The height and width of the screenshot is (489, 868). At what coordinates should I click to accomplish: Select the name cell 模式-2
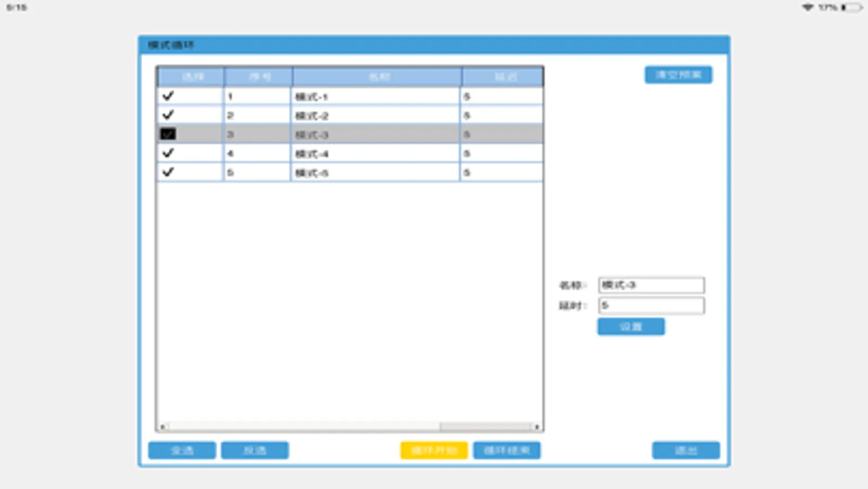pos(375,115)
